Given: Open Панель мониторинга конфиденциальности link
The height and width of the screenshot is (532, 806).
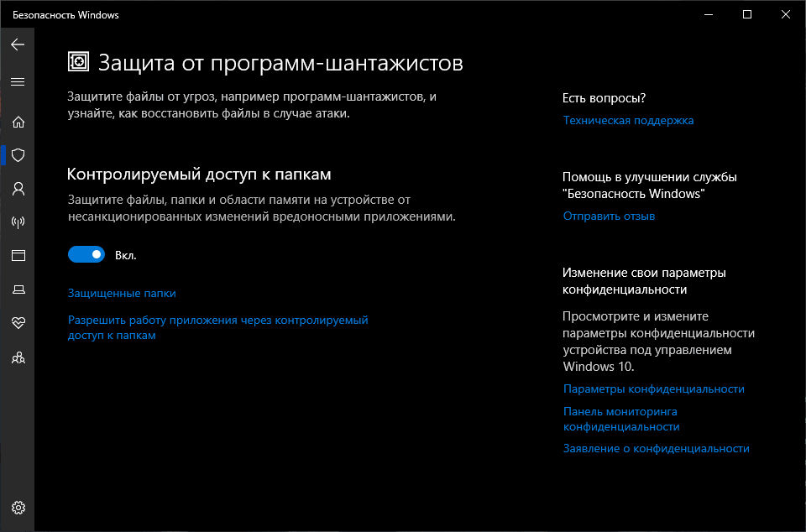Looking at the screenshot, I should [621, 419].
